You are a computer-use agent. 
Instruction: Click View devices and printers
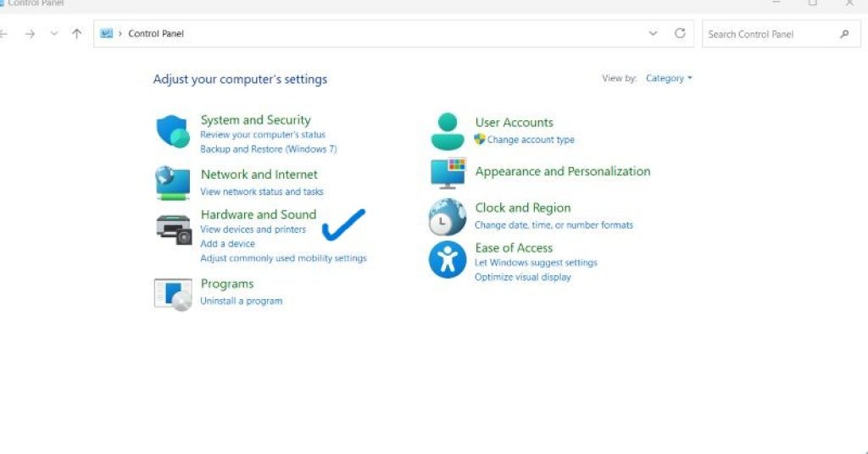click(253, 230)
